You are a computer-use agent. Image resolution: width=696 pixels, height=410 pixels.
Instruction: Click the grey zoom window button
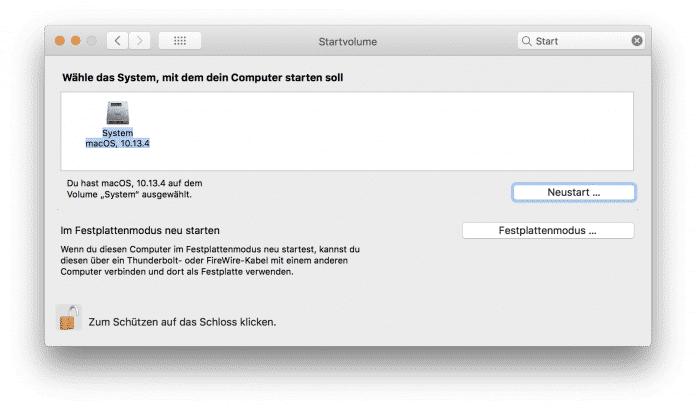click(92, 41)
